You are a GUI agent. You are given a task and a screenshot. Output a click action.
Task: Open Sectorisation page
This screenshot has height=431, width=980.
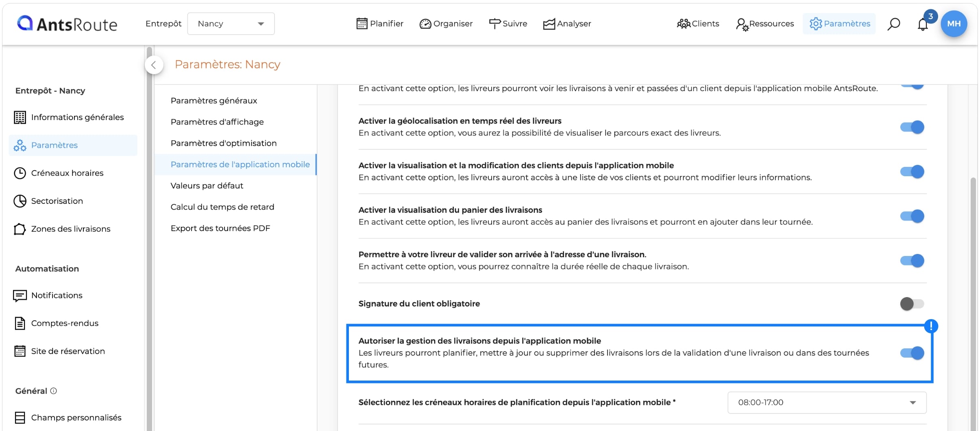pyautogui.click(x=57, y=201)
